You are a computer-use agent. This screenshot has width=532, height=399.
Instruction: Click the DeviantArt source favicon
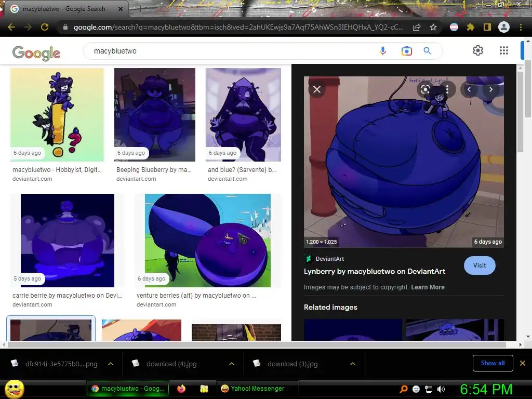[309, 259]
